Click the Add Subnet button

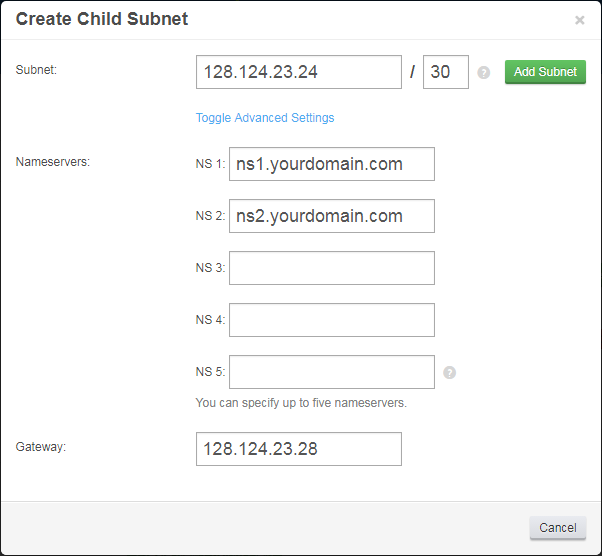[x=545, y=72]
